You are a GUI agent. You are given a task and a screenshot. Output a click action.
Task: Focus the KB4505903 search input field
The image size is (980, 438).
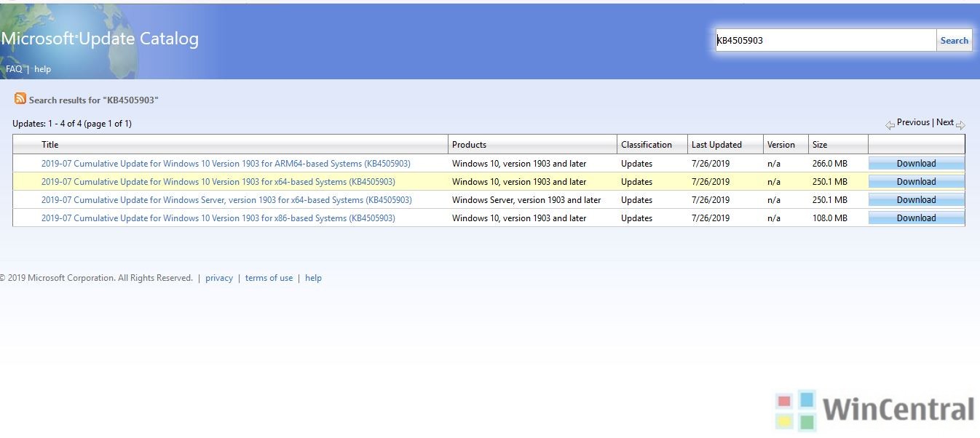coord(825,41)
